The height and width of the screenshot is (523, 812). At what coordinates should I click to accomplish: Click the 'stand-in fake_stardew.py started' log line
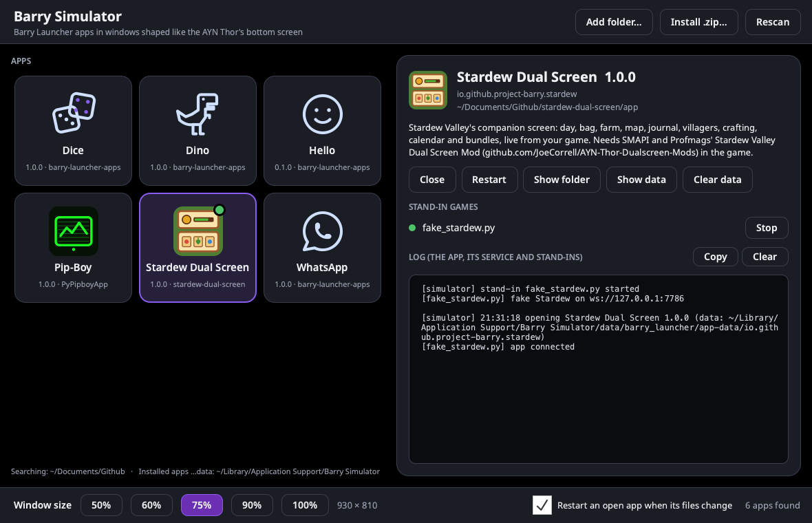point(531,289)
